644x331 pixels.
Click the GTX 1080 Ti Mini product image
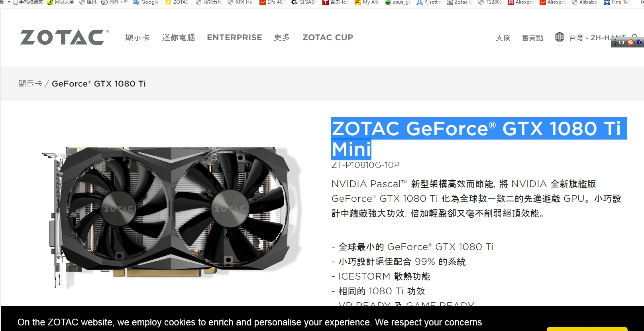click(171, 215)
